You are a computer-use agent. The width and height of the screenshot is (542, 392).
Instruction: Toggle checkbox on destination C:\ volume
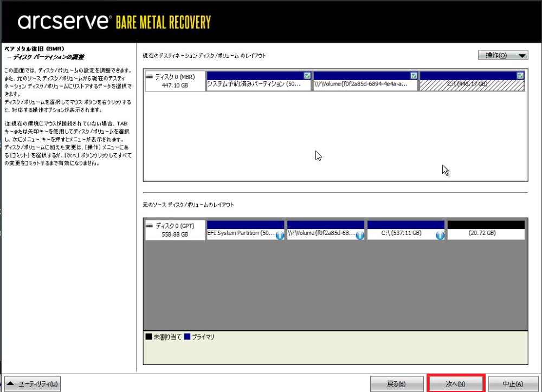(x=520, y=76)
